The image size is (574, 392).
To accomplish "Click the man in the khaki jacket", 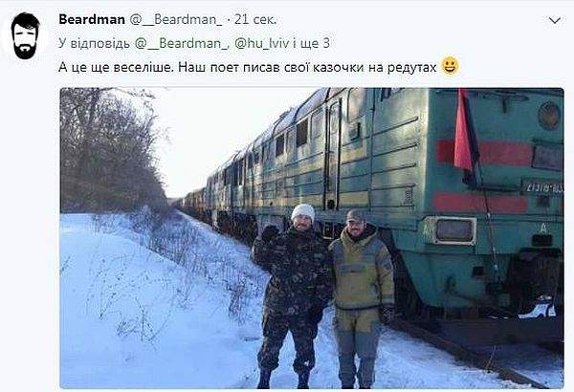I will coord(362,298).
